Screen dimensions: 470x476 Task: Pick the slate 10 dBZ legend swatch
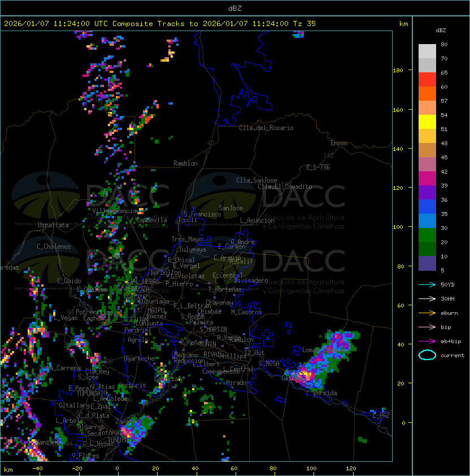tap(427, 263)
